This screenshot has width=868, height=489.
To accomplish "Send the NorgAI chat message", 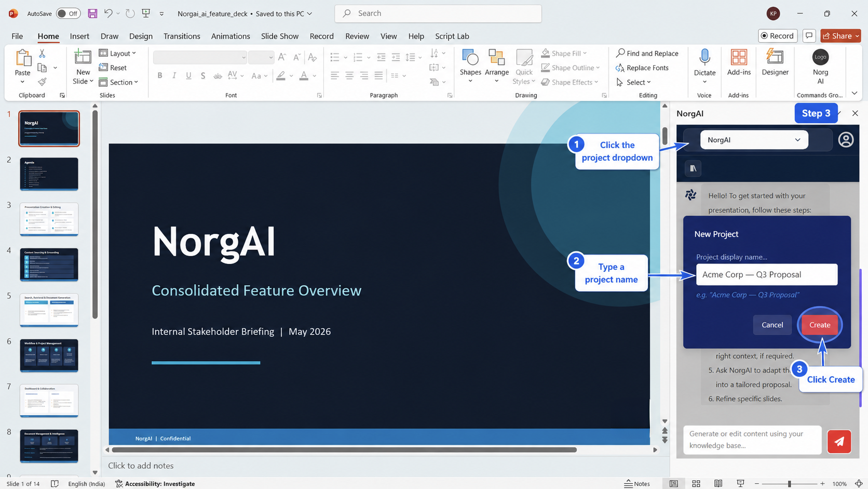I will point(839,441).
